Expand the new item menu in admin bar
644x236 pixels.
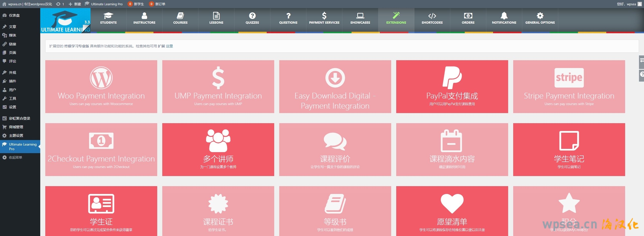(75, 4)
